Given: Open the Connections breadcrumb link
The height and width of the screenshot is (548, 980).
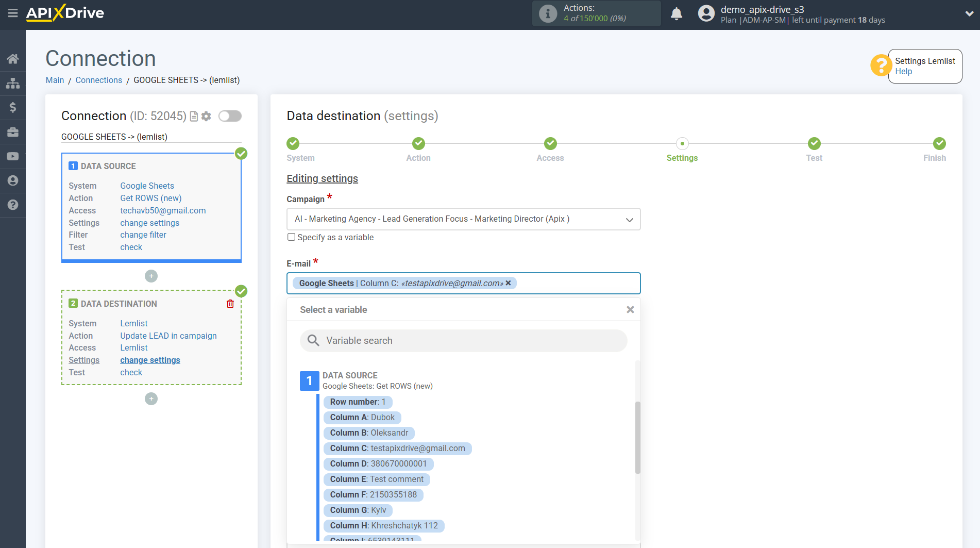Looking at the screenshot, I should click(x=99, y=80).
